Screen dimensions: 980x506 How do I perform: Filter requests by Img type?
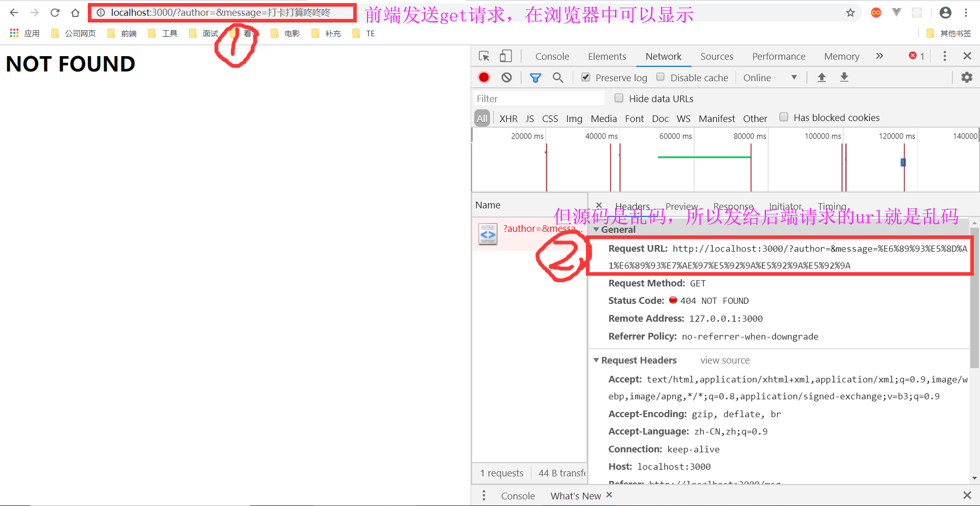coord(574,118)
